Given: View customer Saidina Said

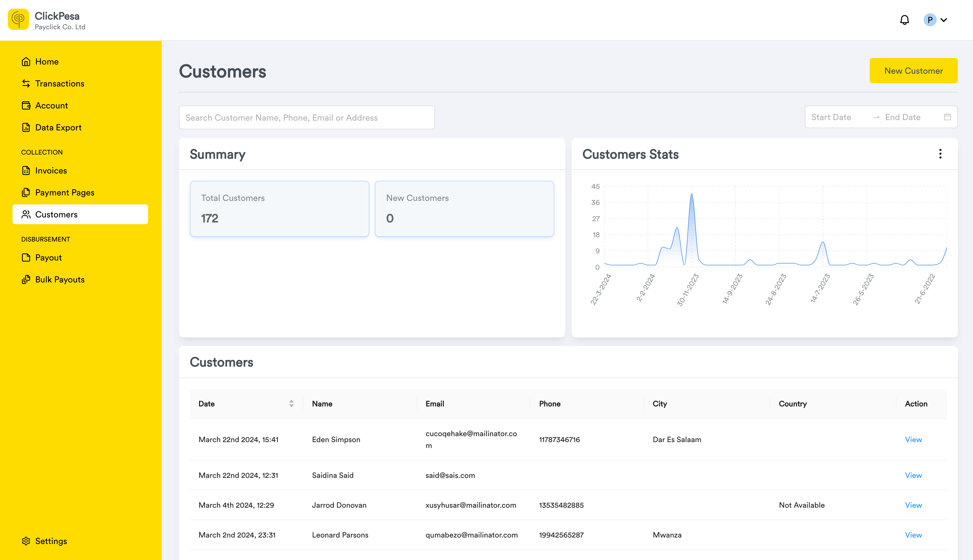Looking at the screenshot, I should (x=913, y=475).
